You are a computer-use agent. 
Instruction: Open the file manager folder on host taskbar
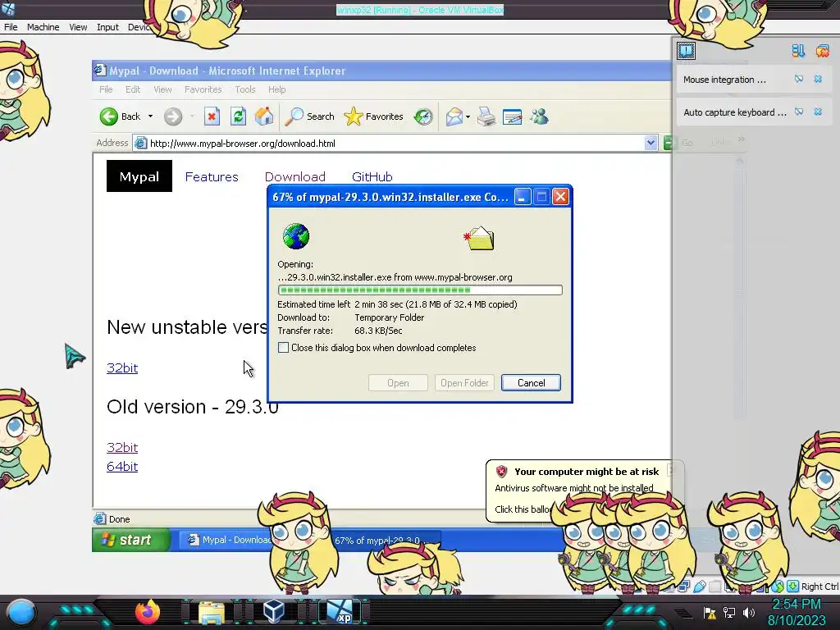coord(212,612)
